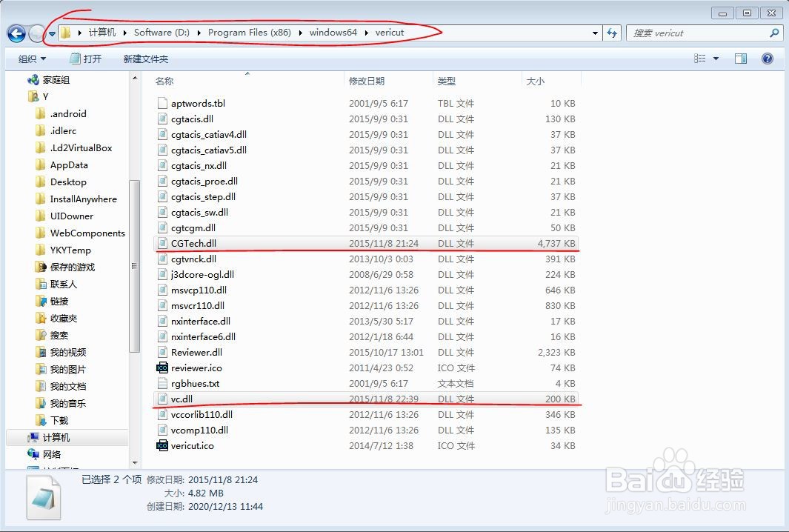
Task: Open the help question mark icon
Action: [x=768, y=59]
